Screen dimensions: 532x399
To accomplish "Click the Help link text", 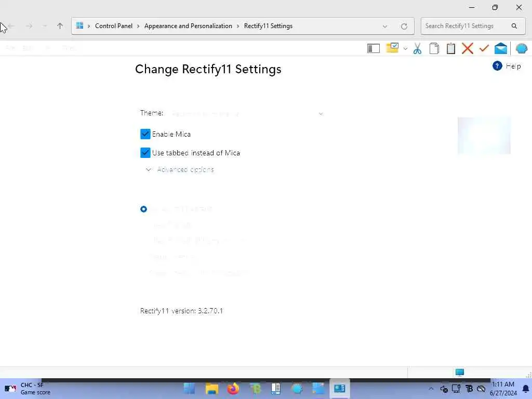I will point(513,66).
